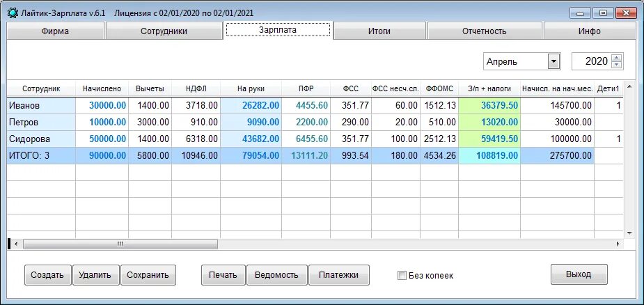The width and height of the screenshot is (644, 305).
Task: Click Иванов's total cost 36379.50
Action: click(x=489, y=106)
